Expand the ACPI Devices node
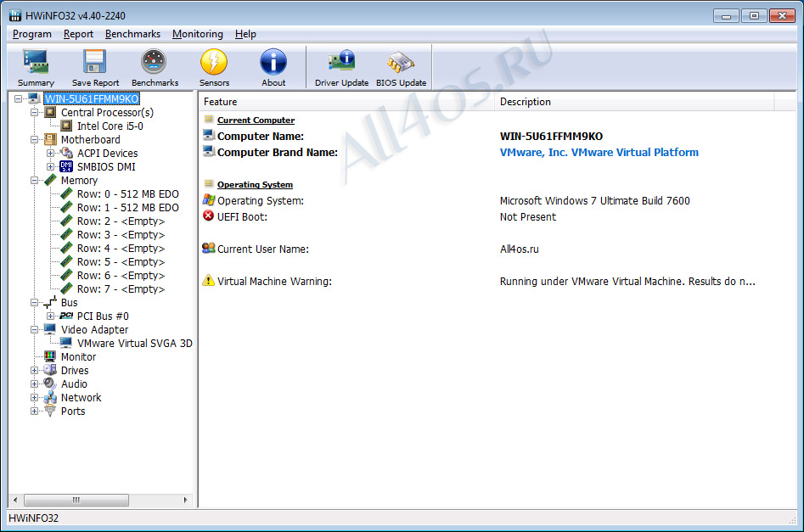The width and height of the screenshot is (804, 532). tap(50, 153)
